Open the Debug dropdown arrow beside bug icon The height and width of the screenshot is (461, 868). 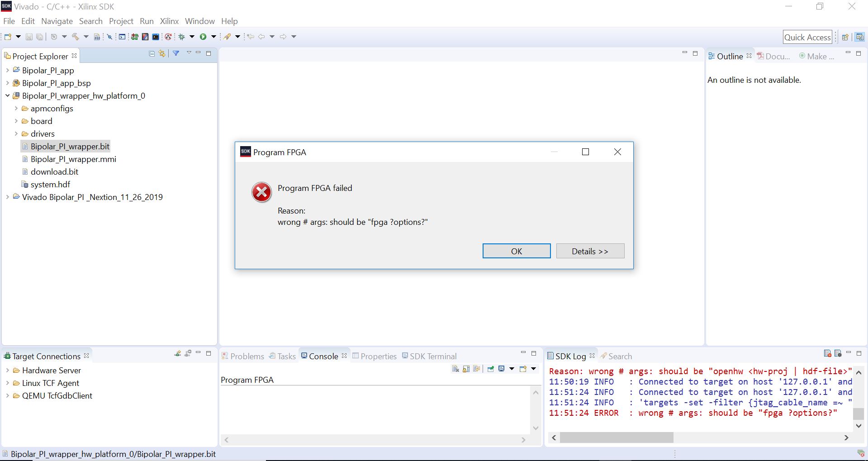click(x=192, y=37)
